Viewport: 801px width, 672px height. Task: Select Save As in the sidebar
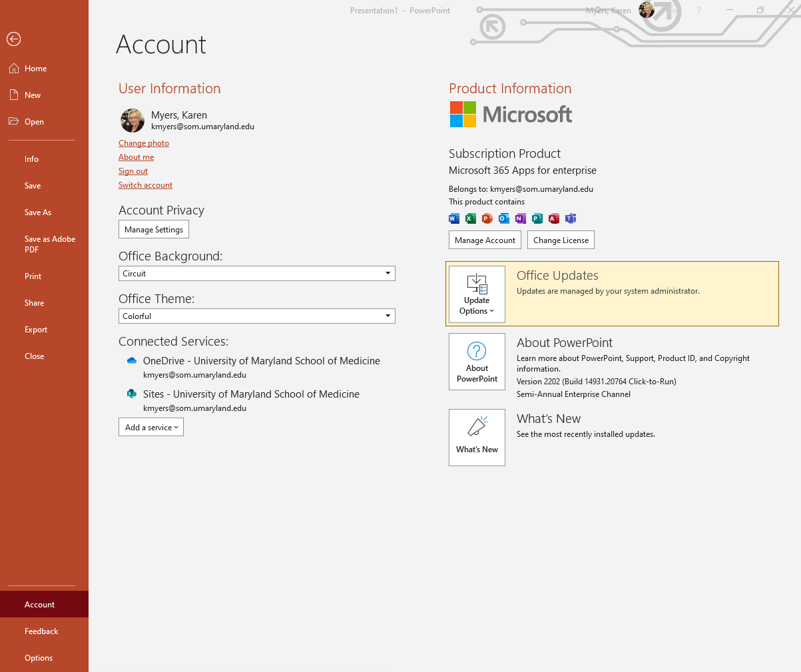44,212
